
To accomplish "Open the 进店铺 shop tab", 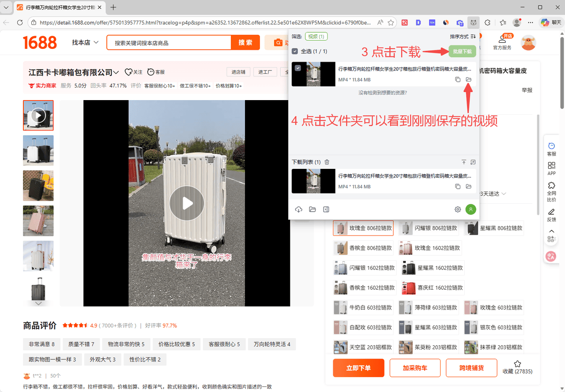I will click(238, 72).
